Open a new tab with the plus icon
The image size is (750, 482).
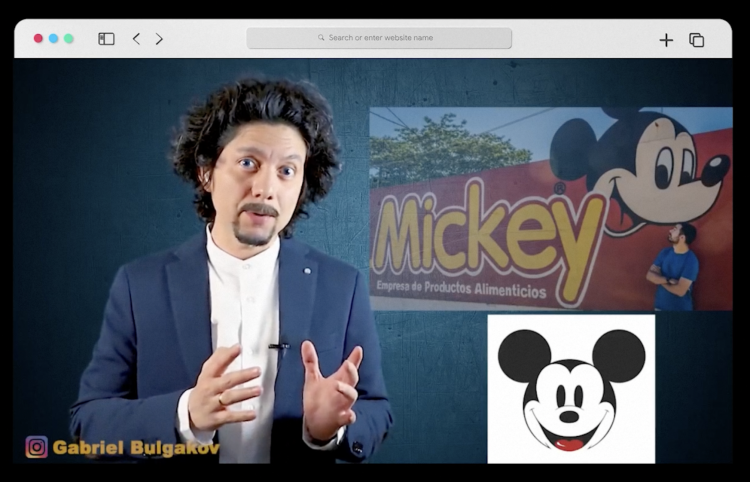(x=666, y=40)
